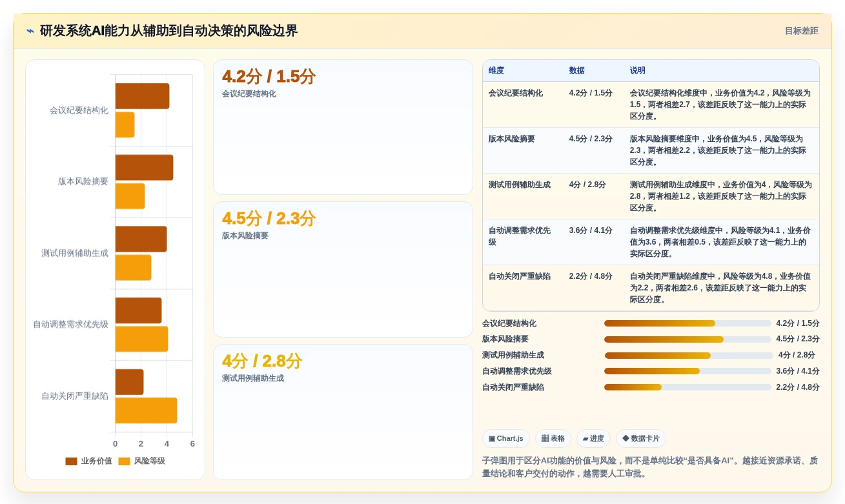845x504 pixels.
Task: Click progress value 4.2分 / 1.5分 at right
Action: click(798, 323)
